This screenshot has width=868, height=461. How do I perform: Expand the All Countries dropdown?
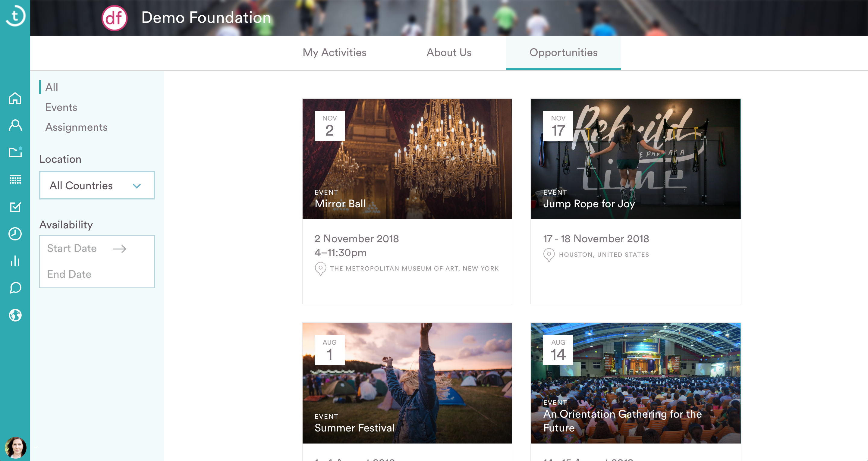pos(97,185)
